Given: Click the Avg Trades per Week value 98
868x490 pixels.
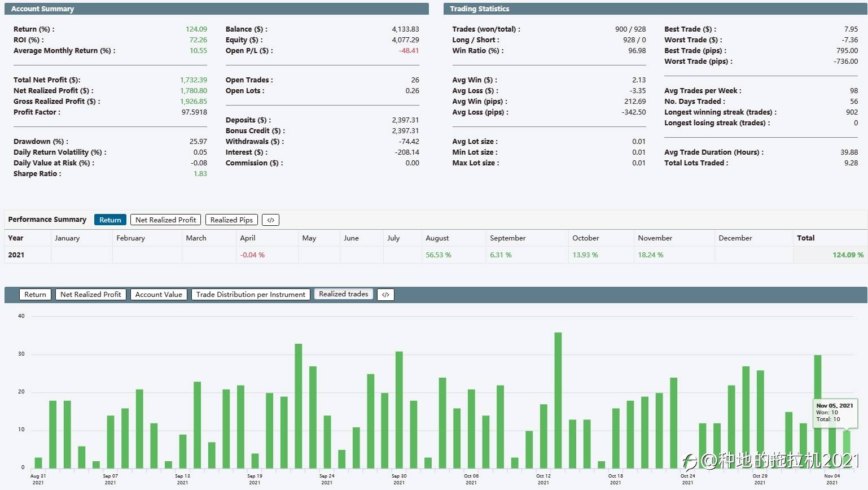Looking at the screenshot, I should coord(854,91).
